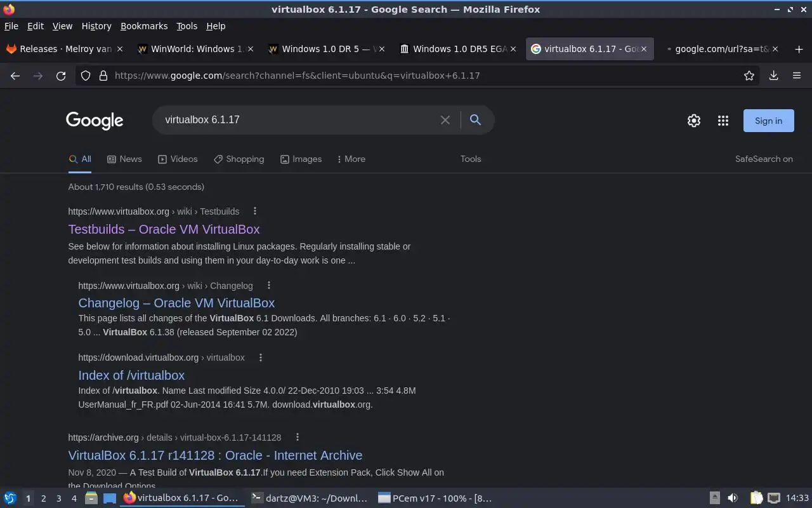Switch to Windows 1.0 DR 5 tab
The image size is (812, 508).
tap(327, 49)
